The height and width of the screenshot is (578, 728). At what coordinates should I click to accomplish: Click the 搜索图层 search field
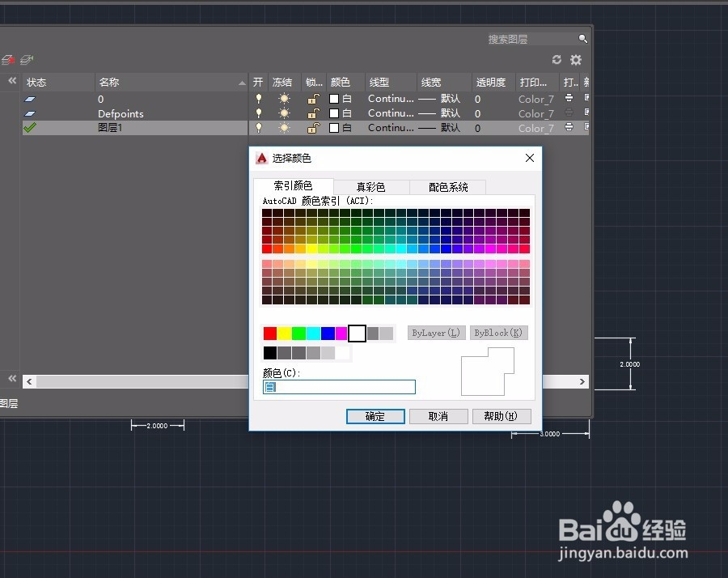click(x=531, y=39)
